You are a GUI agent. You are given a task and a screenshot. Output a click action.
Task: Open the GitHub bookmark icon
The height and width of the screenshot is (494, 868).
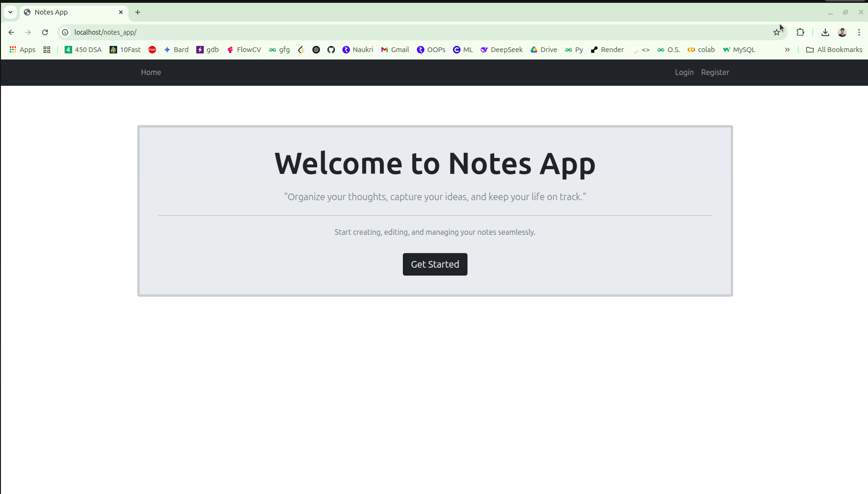331,50
